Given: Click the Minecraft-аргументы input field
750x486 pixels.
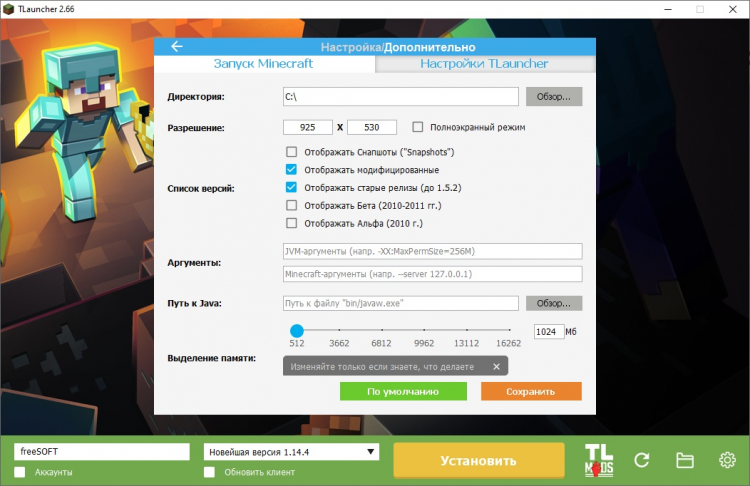Looking at the screenshot, I should click(432, 274).
